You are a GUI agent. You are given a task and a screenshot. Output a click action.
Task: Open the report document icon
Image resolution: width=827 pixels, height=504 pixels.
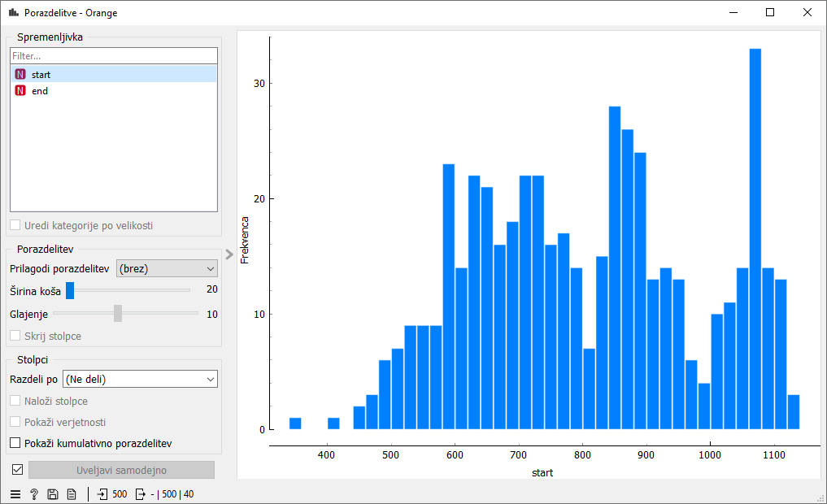pos(72,494)
